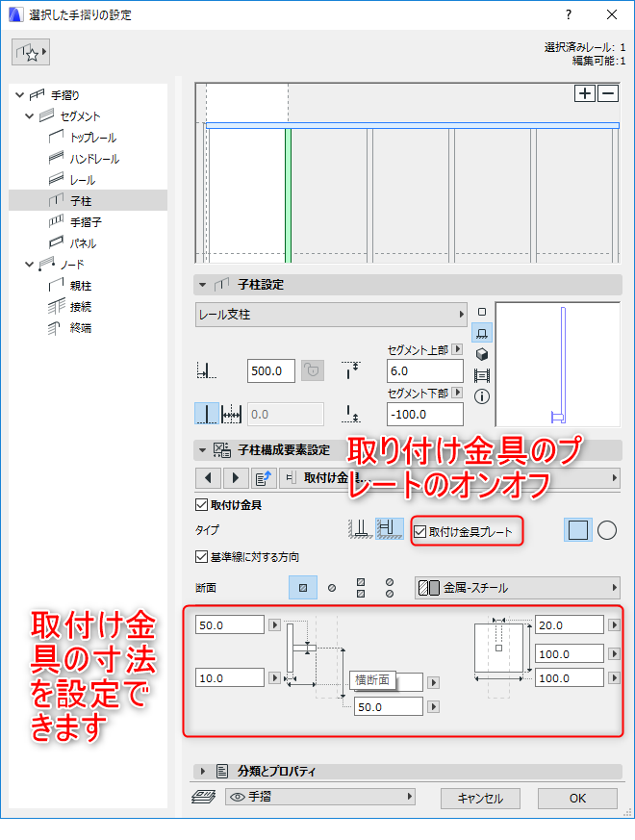Confirm settings with OK button
This screenshot has height=840, width=635.
tap(577, 799)
